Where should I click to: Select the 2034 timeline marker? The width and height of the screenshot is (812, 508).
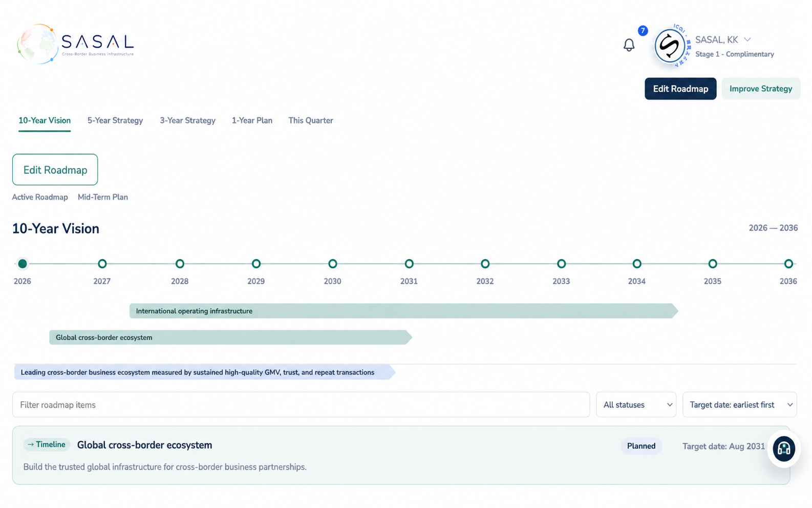tap(637, 264)
